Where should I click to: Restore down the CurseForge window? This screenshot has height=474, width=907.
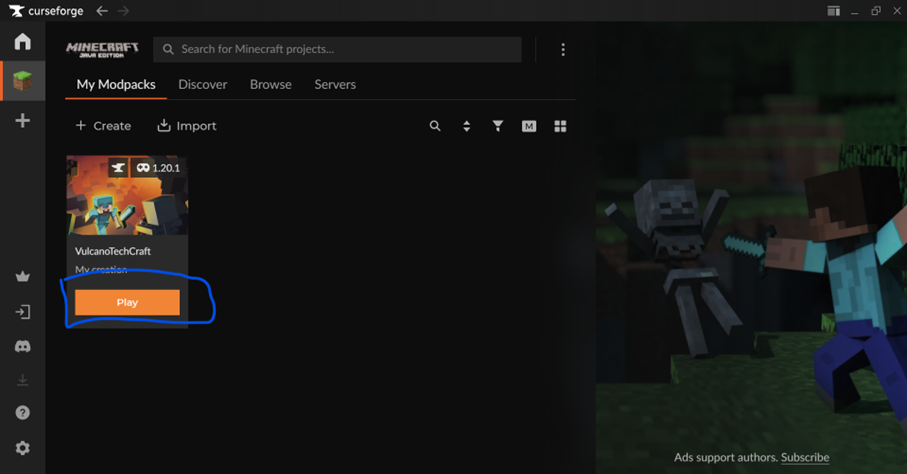[x=876, y=10]
